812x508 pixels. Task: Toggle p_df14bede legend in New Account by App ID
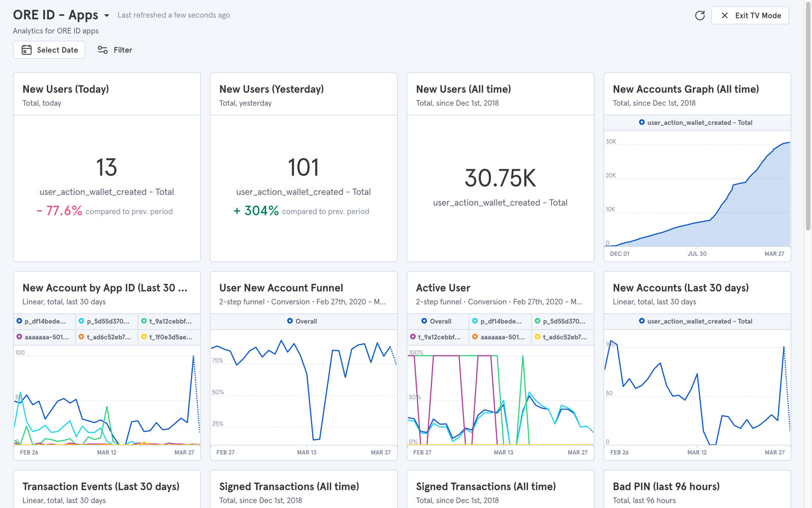coord(45,321)
